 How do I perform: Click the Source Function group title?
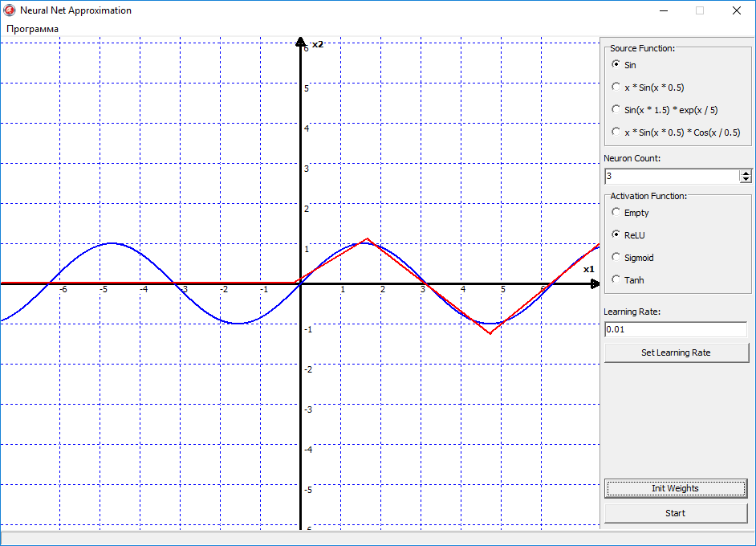click(x=642, y=48)
